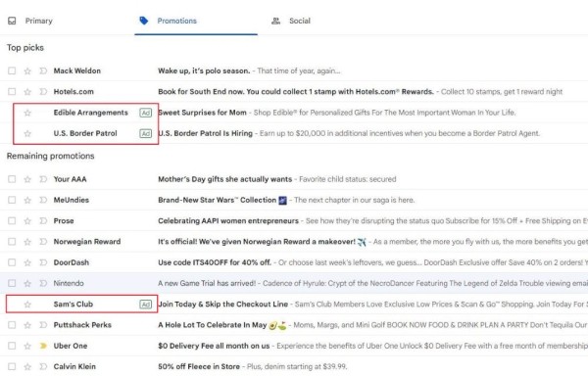This screenshot has width=588, height=376.
Task: Select the Mack Weldon email checkbox
Action: click(x=12, y=70)
